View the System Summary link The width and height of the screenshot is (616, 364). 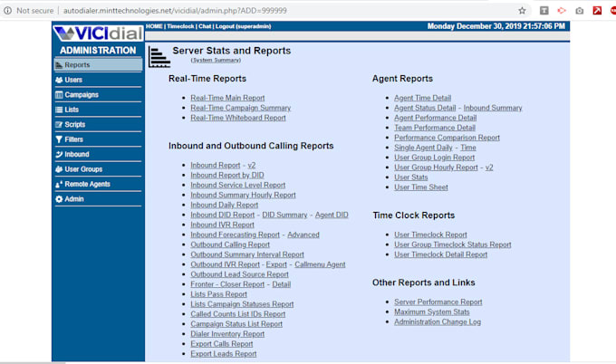click(216, 60)
